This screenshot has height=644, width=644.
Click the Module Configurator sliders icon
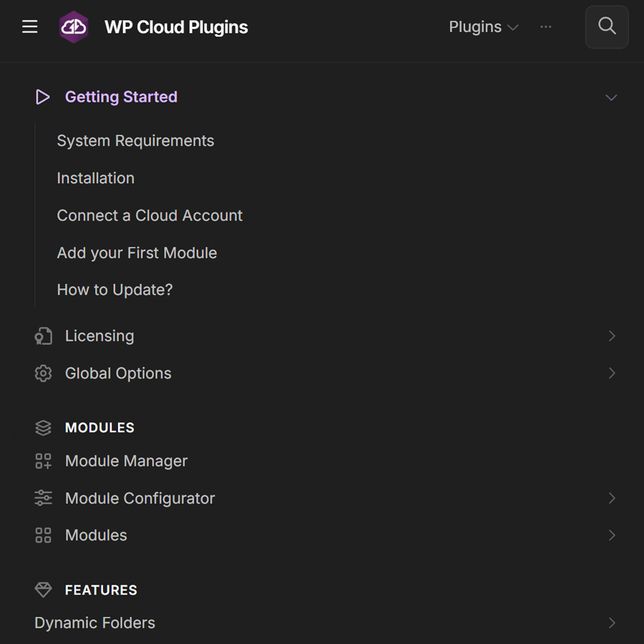[x=43, y=499]
